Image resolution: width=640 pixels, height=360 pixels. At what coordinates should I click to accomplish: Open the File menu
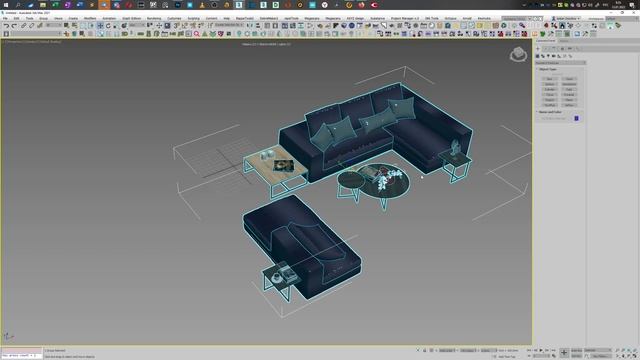[5, 18]
